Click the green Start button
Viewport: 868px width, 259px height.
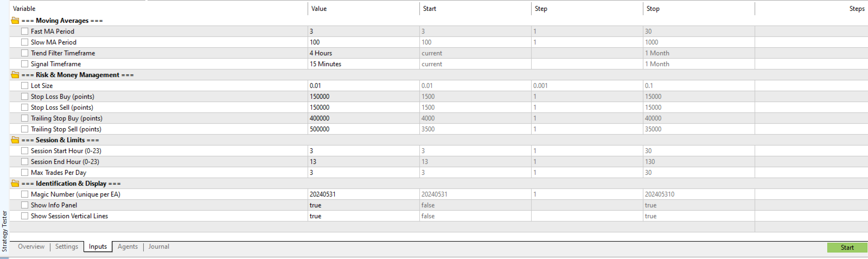(847, 248)
